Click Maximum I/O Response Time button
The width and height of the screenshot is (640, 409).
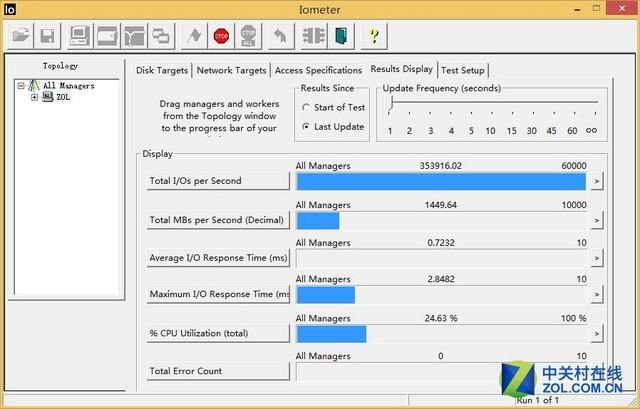(218, 294)
